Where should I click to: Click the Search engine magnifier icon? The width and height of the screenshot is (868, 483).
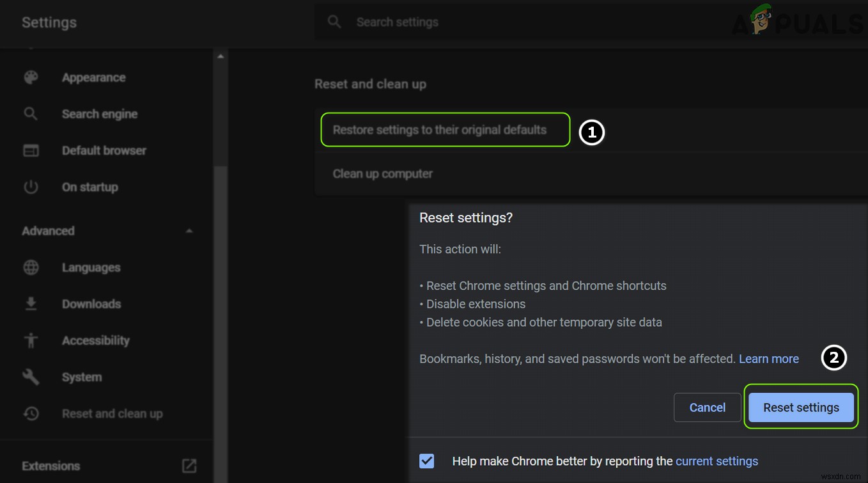[x=31, y=114]
